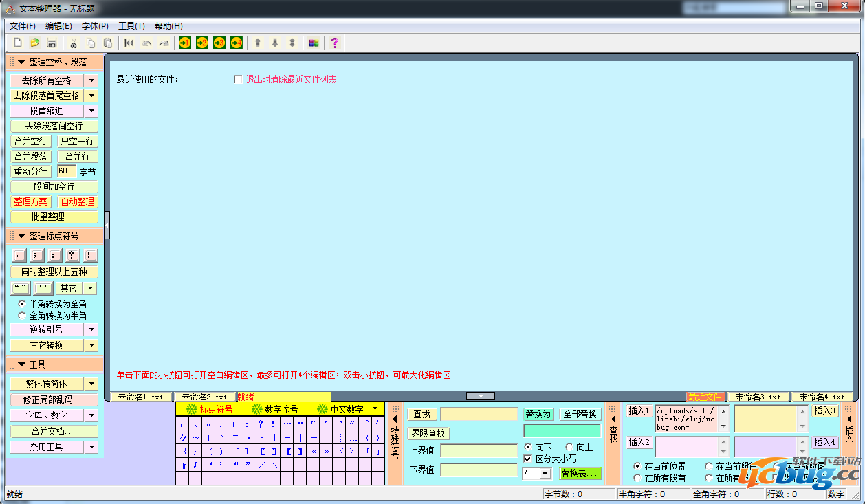Open dropdown arrow beside 去除段落首尾空格
This screenshot has height=504, width=865.
pyautogui.click(x=91, y=96)
